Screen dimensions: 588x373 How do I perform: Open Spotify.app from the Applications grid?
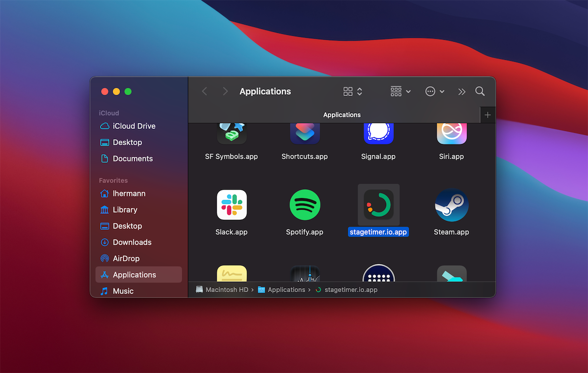tap(305, 205)
